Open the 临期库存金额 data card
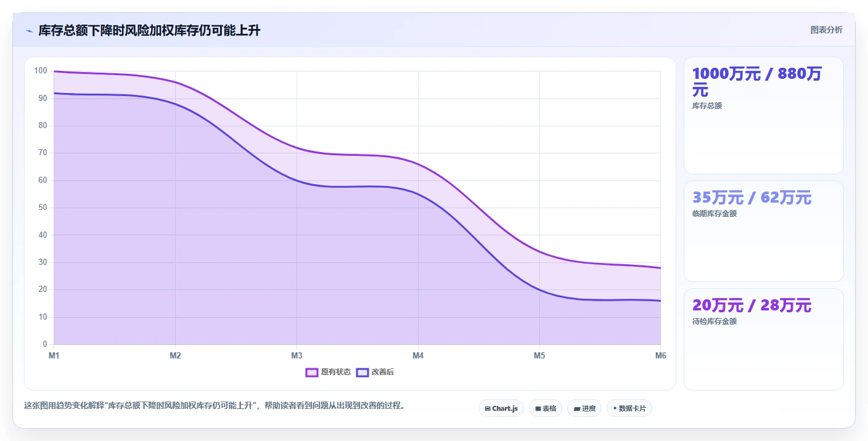Viewport: 868px width, 441px height. [763, 231]
